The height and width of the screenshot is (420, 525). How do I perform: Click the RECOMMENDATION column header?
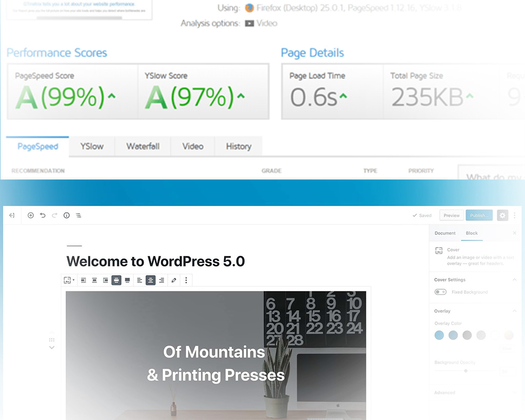click(38, 171)
